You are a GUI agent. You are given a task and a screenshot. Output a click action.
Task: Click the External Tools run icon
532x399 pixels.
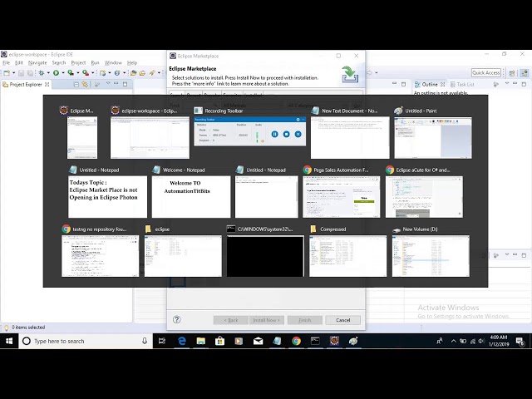click(x=86, y=72)
